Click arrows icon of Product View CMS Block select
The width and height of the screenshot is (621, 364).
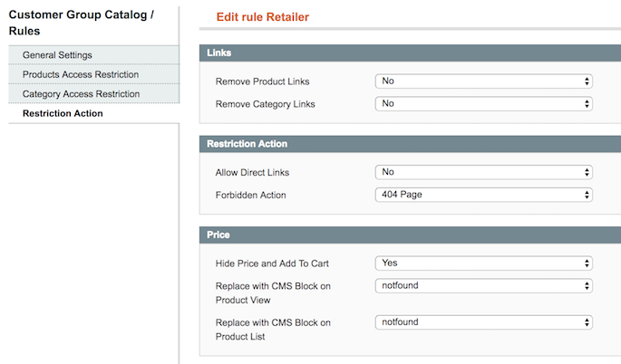click(587, 286)
